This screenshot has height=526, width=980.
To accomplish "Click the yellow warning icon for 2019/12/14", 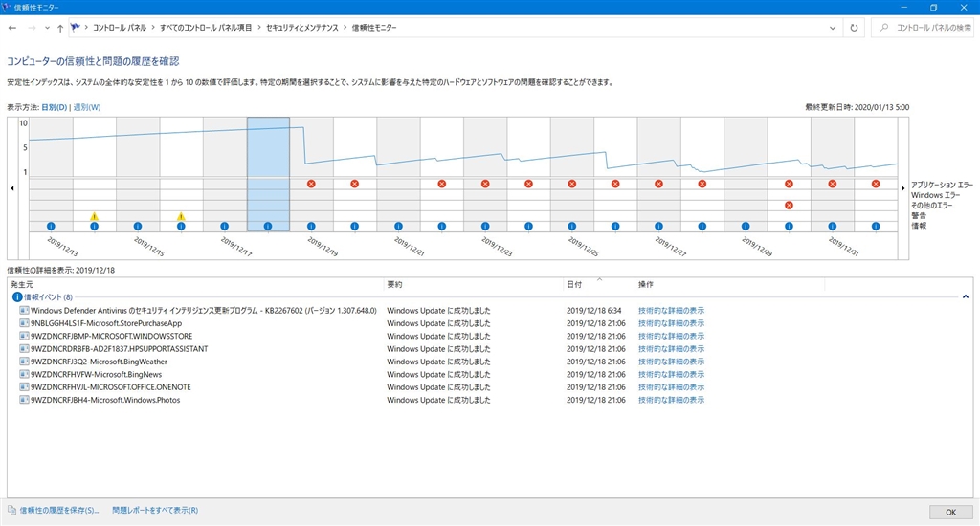I will (95, 216).
